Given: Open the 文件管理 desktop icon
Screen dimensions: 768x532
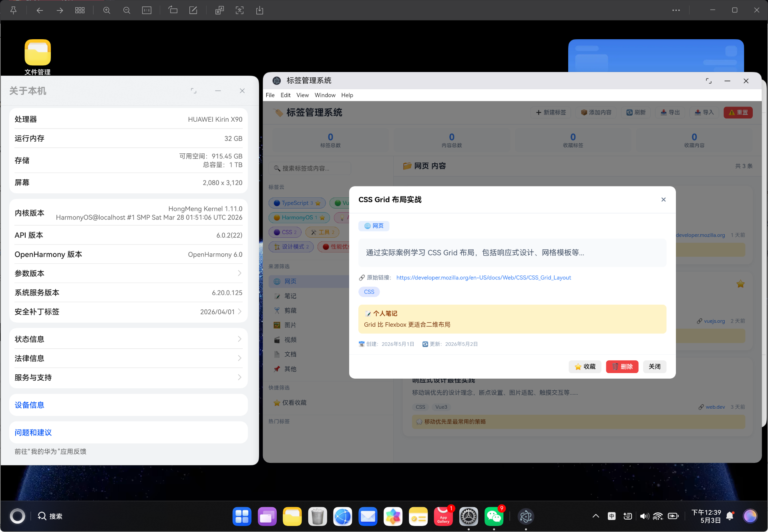Looking at the screenshot, I should (x=38, y=57).
